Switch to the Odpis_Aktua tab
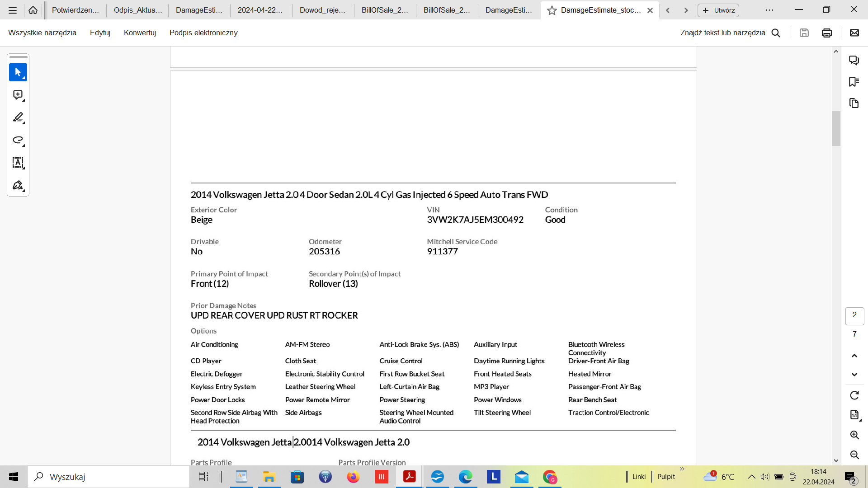The width and height of the screenshot is (868, 488). 137,10
